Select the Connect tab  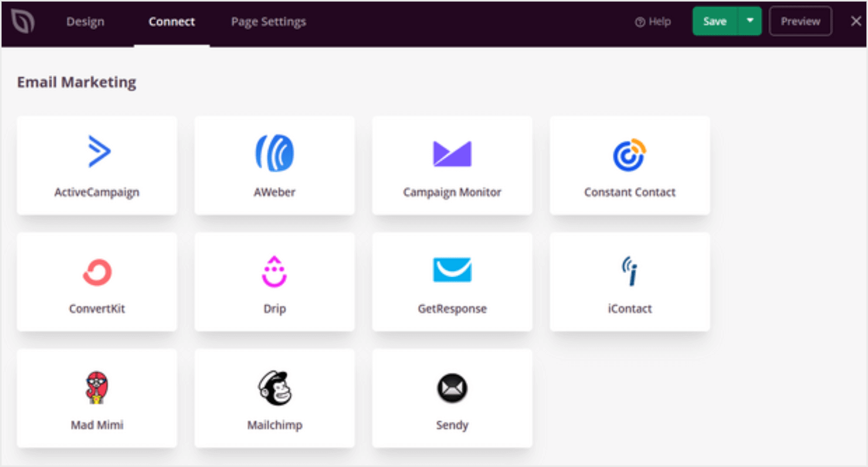coord(171,21)
